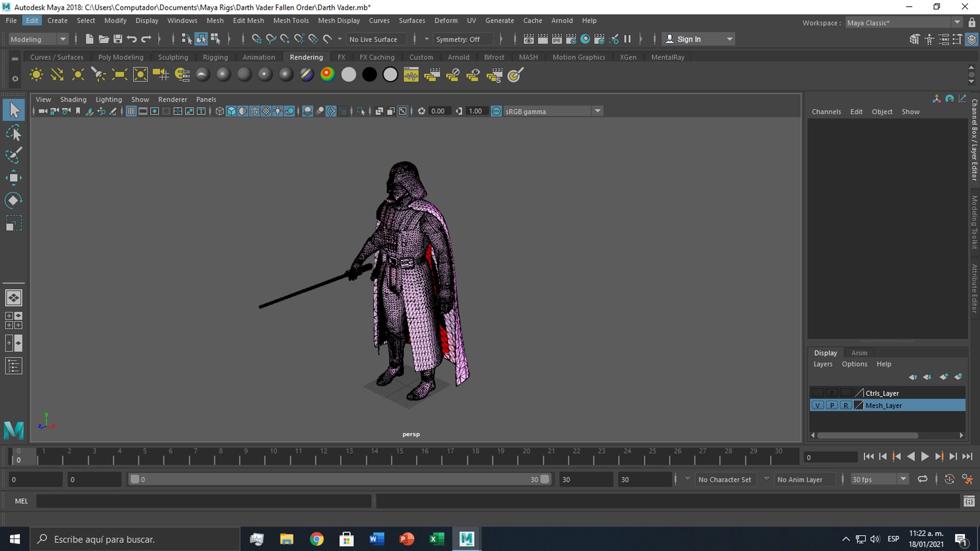Click the Open Scene folder icon

pos(104,39)
